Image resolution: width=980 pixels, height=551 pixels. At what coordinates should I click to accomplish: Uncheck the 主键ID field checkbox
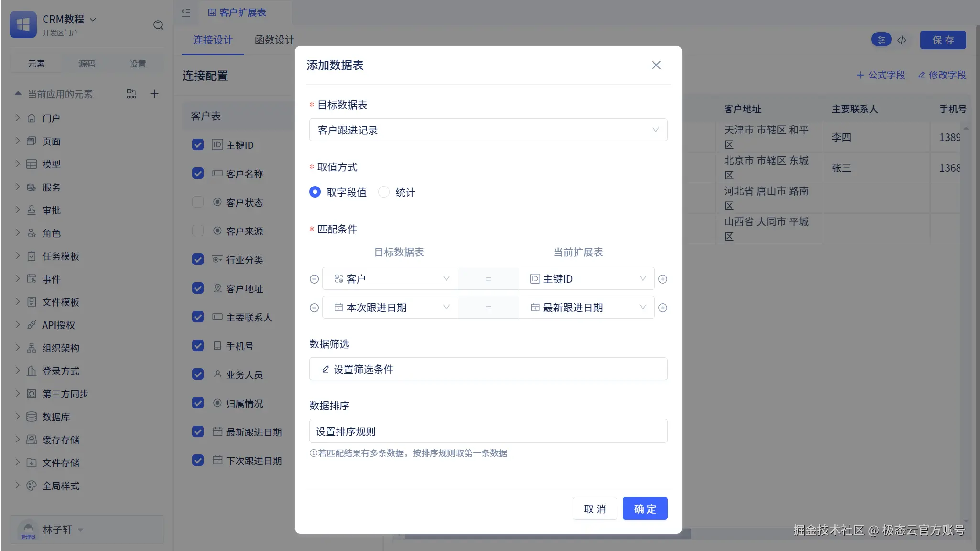[x=198, y=145]
